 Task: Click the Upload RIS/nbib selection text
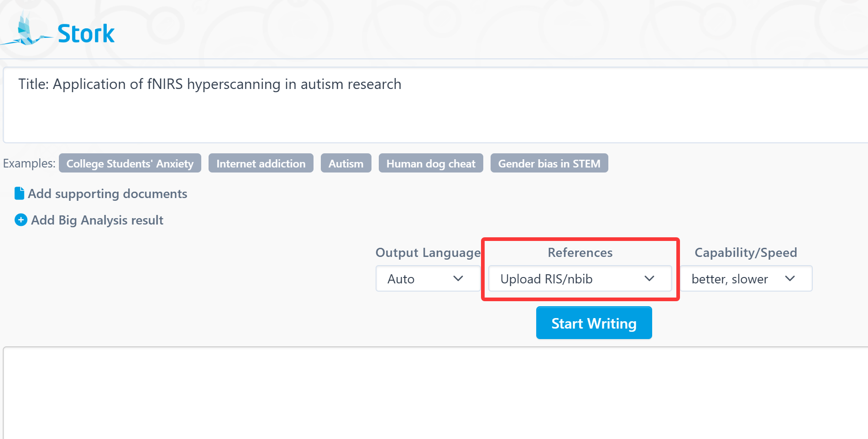click(546, 279)
